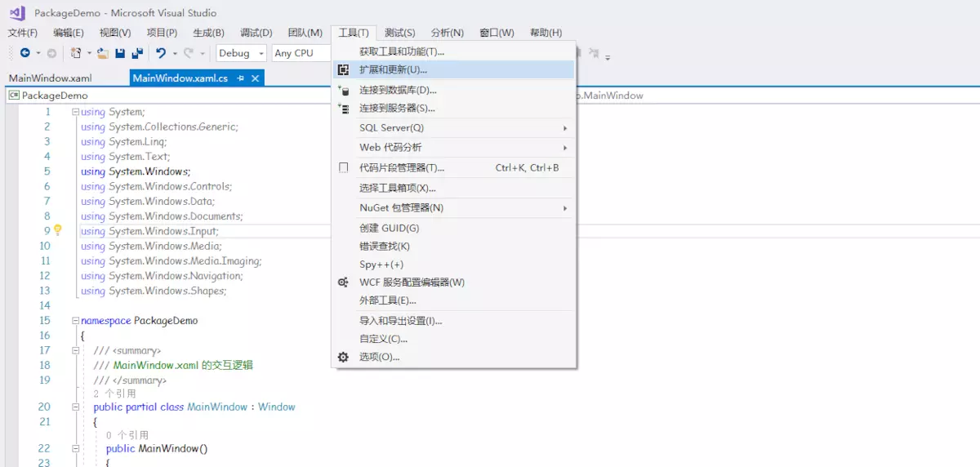This screenshot has height=467, width=980.
Task: Collapse the summary comment block
Action: tap(75, 350)
